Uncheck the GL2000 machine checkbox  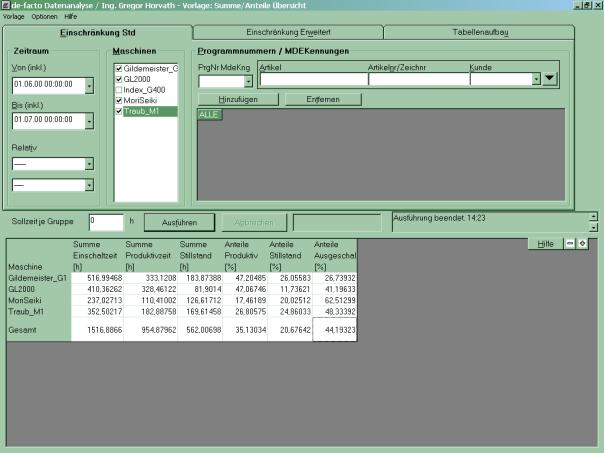[x=119, y=79]
